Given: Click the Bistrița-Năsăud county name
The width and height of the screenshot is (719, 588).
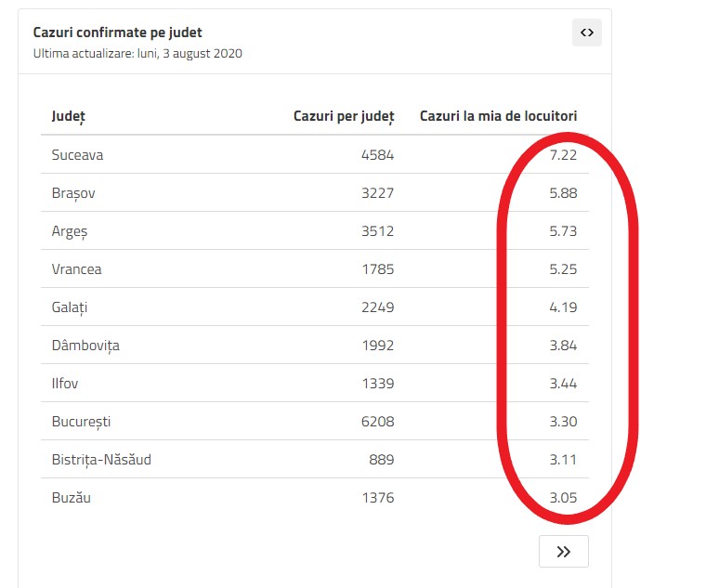Looking at the screenshot, I should coord(101,460).
